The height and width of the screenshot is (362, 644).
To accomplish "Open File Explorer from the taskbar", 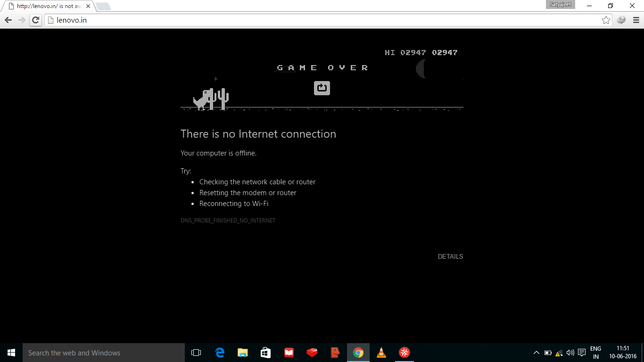I will coord(243,353).
